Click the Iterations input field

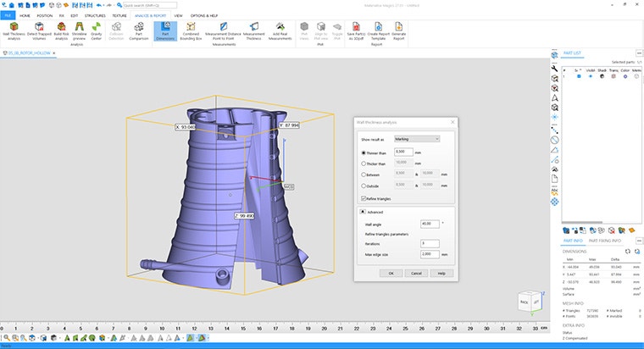click(430, 243)
